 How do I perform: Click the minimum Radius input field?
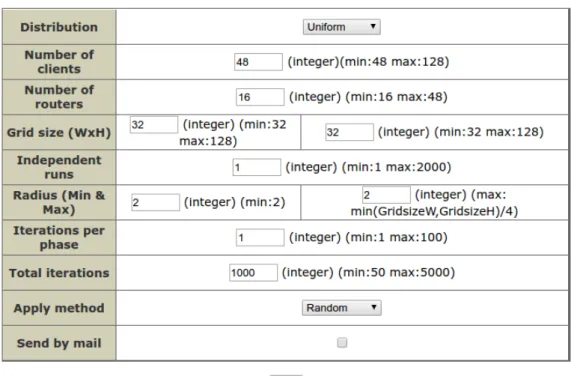click(x=155, y=202)
